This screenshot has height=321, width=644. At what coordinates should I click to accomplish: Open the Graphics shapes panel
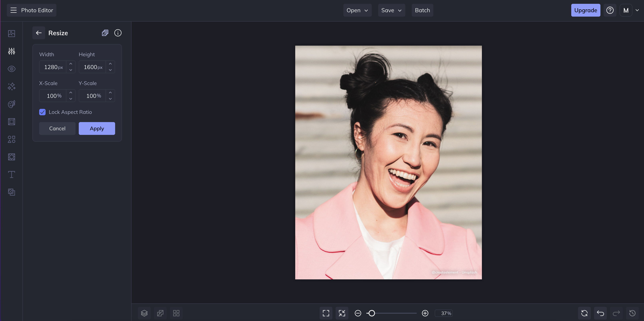click(12, 139)
